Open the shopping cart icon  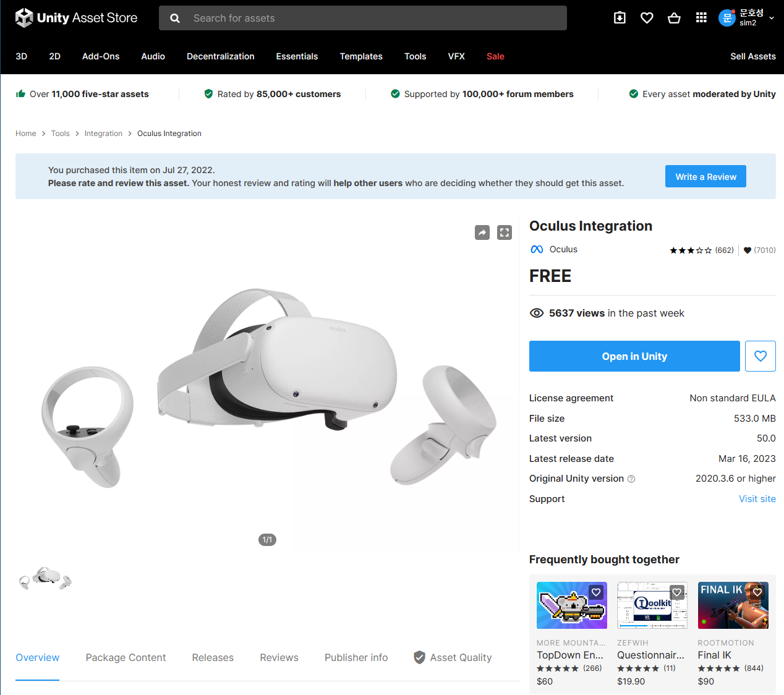coord(674,18)
